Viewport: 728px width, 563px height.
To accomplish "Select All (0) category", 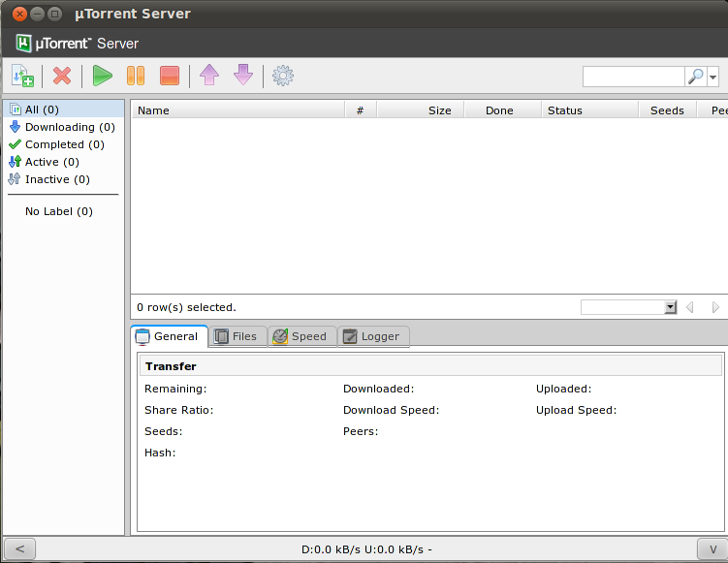I will coord(64,109).
